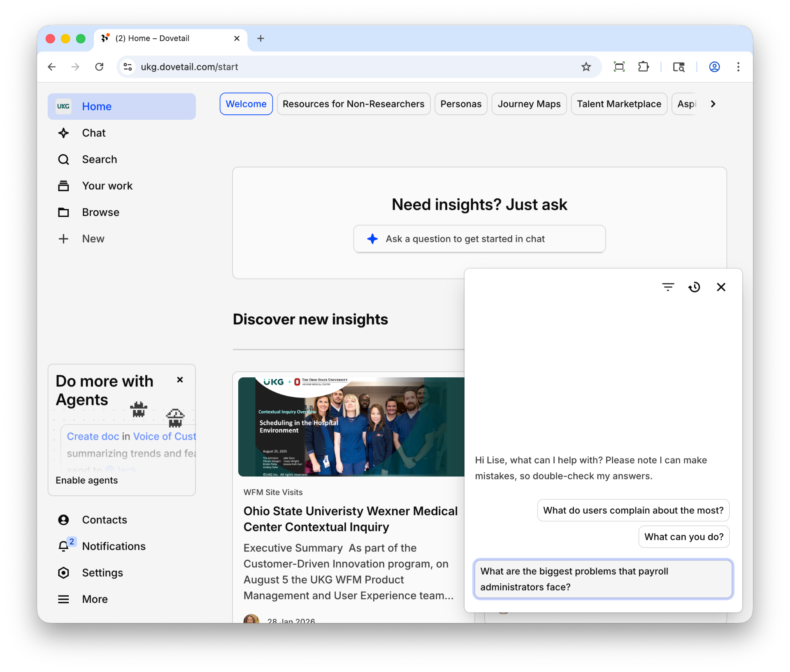This screenshot has height=672, width=790.
Task: Switch to the Journey Maps tab
Action: tap(529, 104)
